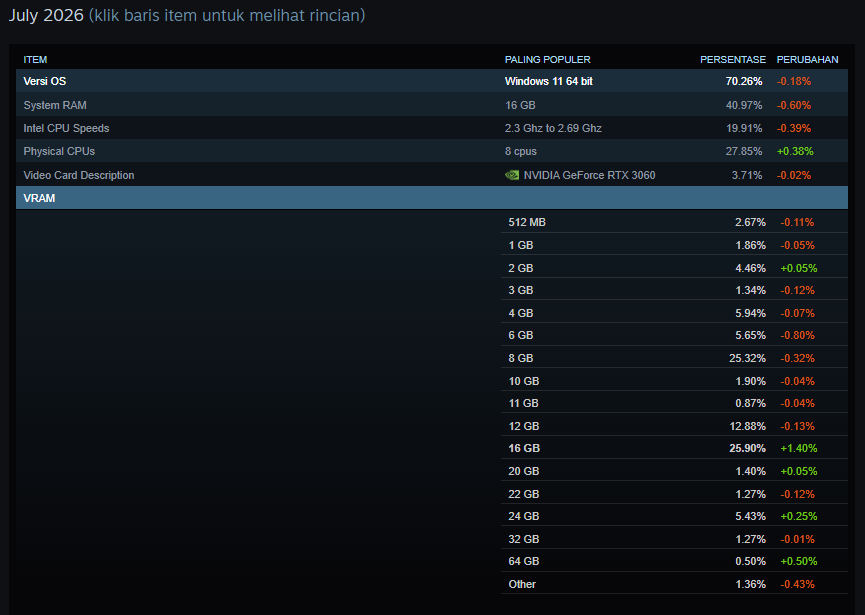Click the Other VRAM row
Image resolution: width=865 pixels, height=615 pixels.
point(674,584)
